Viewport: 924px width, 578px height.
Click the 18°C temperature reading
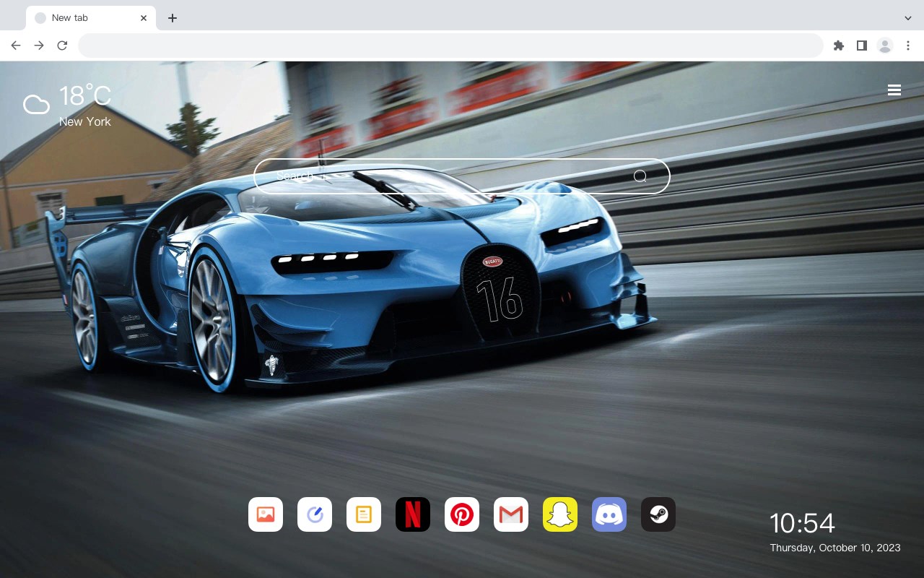click(x=85, y=96)
